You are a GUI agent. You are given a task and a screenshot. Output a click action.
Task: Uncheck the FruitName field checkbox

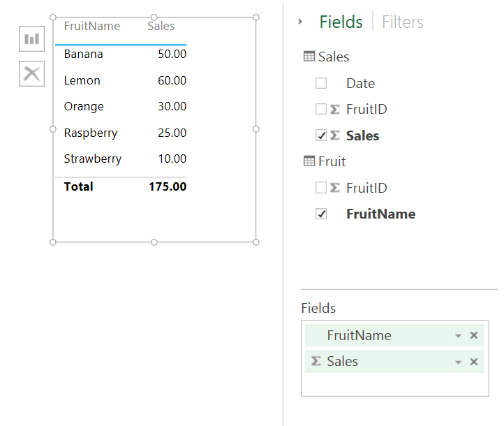coord(321,214)
